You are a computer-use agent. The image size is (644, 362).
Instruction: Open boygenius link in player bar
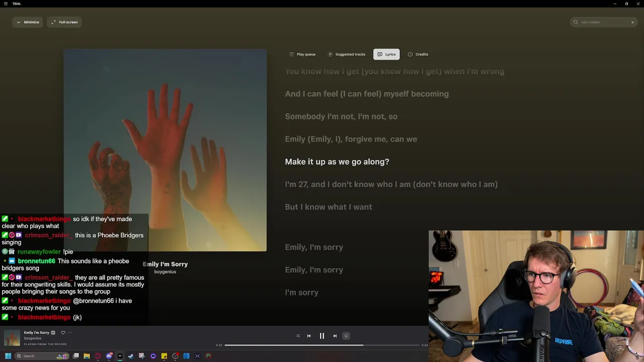(x=33, y=338)
